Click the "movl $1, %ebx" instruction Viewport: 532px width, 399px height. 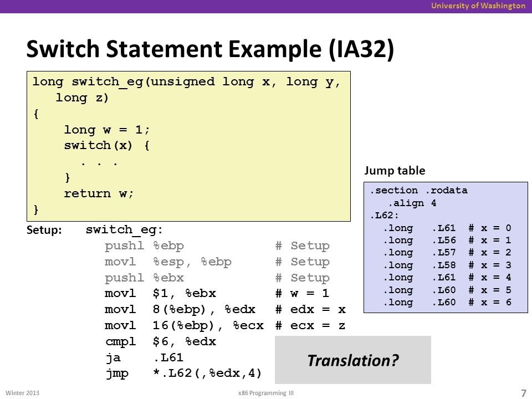(x=160, y=294)
